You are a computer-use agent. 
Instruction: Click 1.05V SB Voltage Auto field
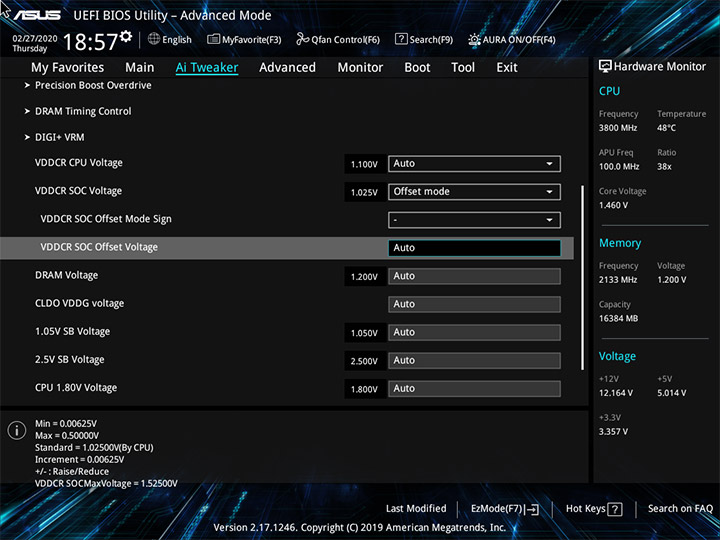point(474,332)
